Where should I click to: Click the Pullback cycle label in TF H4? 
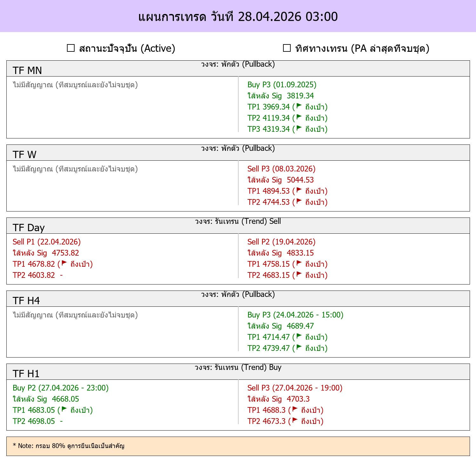238,294
